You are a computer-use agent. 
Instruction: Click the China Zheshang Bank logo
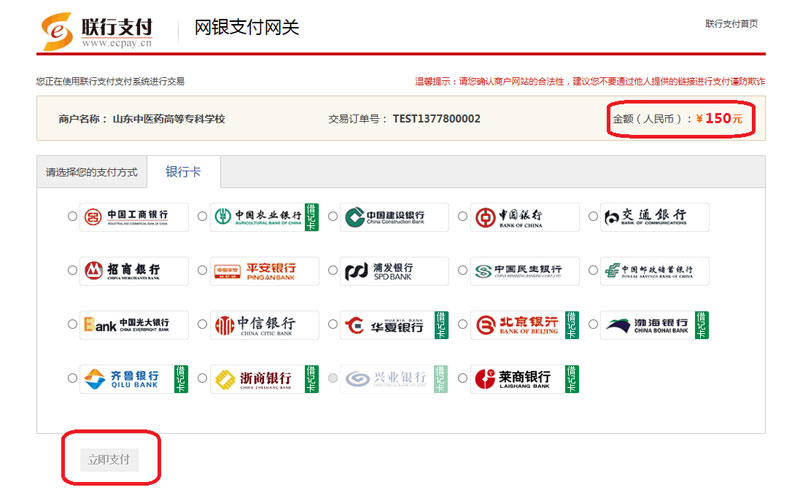[x=264, y=379]
